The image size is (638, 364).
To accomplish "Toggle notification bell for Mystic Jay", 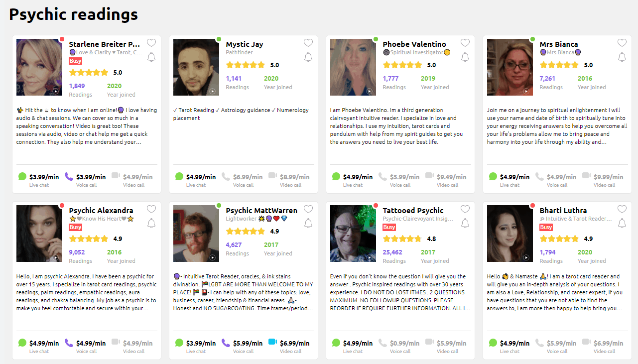I will point(308,57).
